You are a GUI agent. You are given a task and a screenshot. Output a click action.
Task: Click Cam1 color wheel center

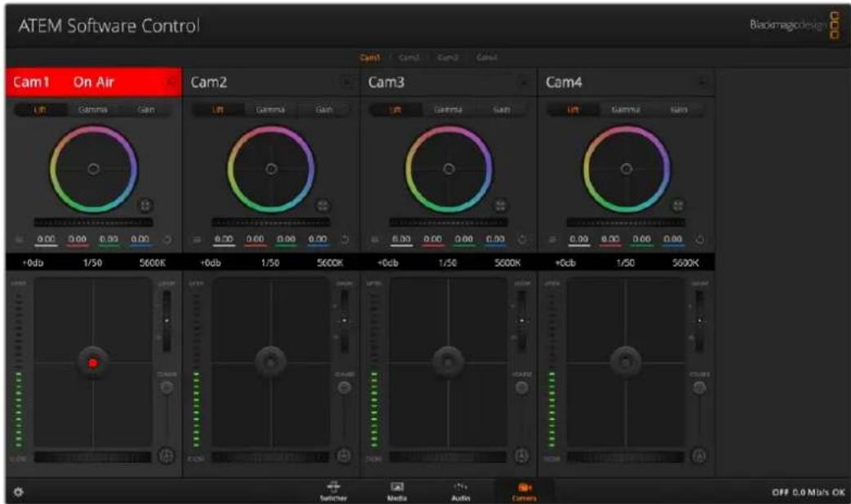tap(93, 169)
